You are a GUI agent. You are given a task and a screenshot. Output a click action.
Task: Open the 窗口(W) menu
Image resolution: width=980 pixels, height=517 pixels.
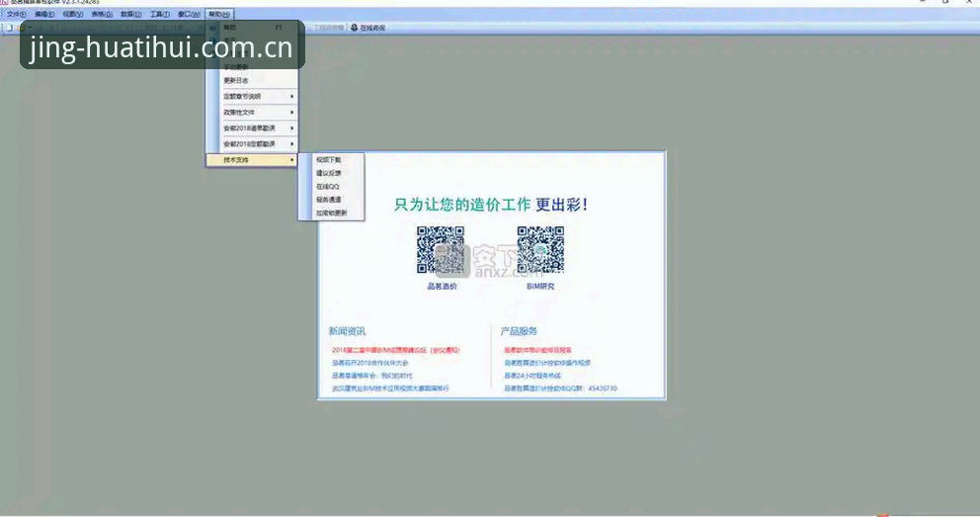pos(189,14)
